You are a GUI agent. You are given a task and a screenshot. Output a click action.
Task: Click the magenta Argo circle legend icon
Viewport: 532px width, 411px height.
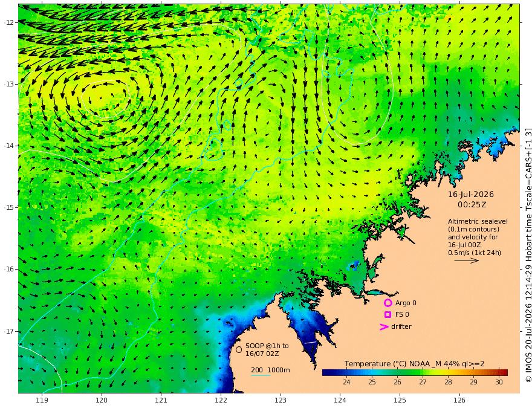(388, 303)
